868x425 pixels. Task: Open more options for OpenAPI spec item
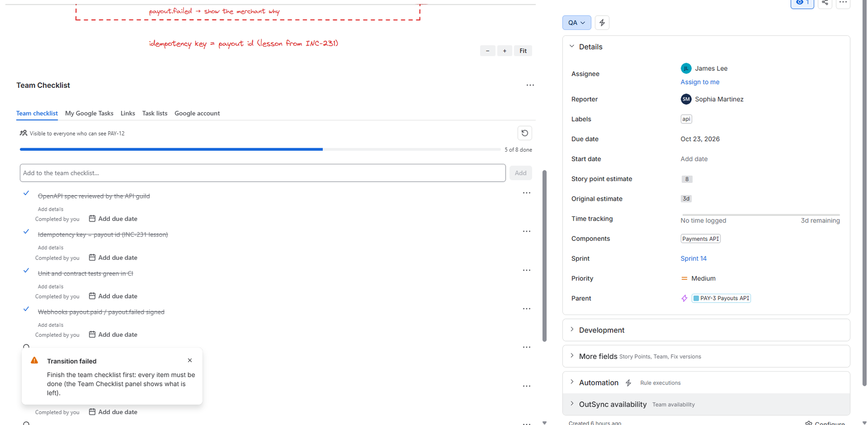[526, 193]
